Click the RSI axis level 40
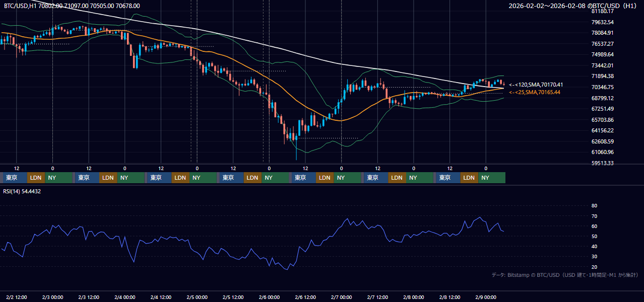 point(594,246)
